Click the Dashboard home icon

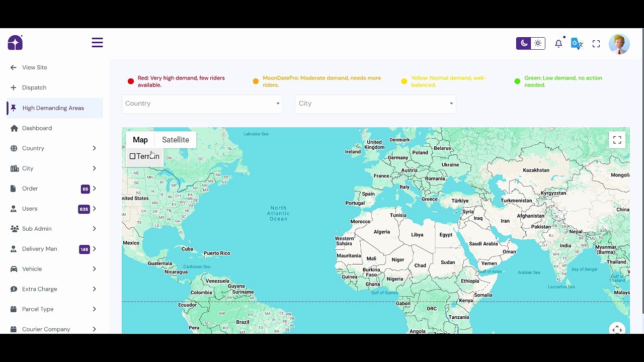click(14, 128)
